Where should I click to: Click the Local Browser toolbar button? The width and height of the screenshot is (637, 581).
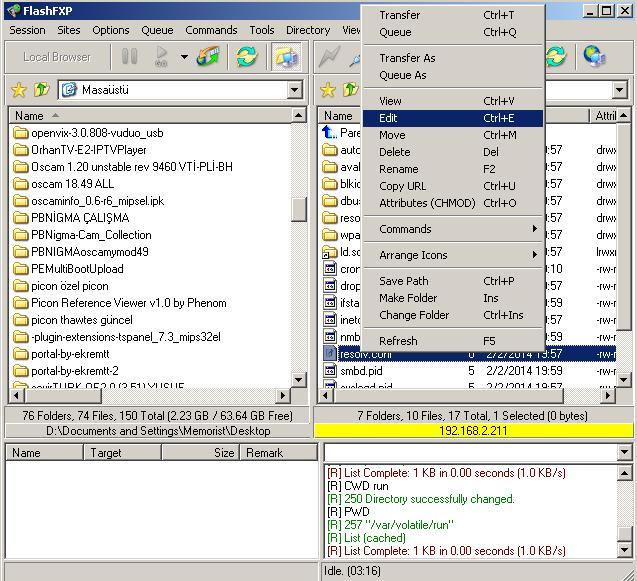[x=57, y=57]
